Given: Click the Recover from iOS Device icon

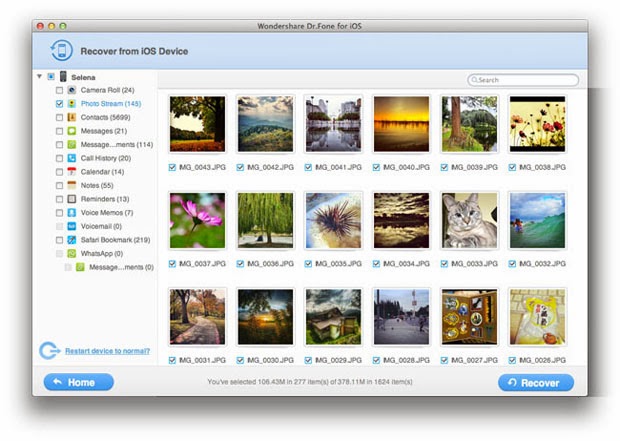Looking at the screenshot, I should 61,51.
